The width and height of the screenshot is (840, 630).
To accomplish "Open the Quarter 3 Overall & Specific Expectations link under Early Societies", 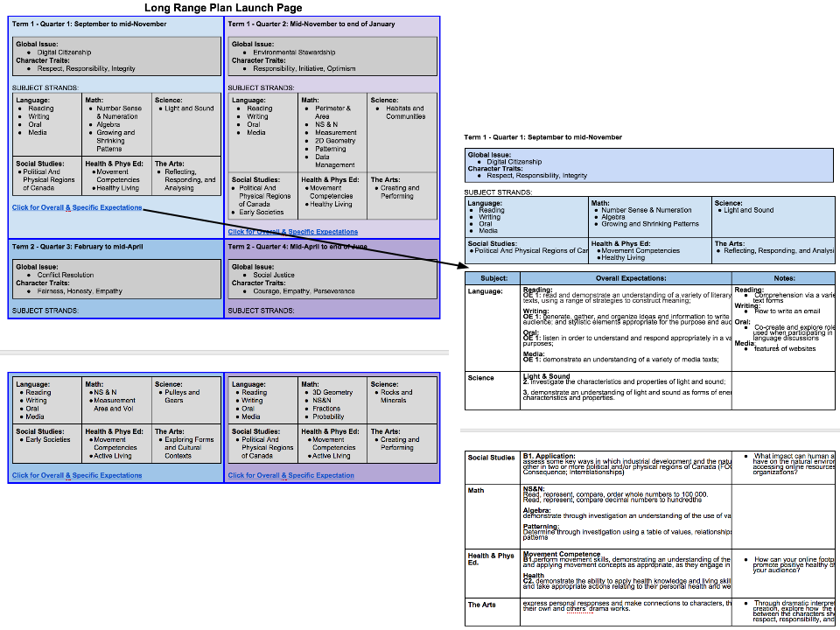I will (77, 476).
